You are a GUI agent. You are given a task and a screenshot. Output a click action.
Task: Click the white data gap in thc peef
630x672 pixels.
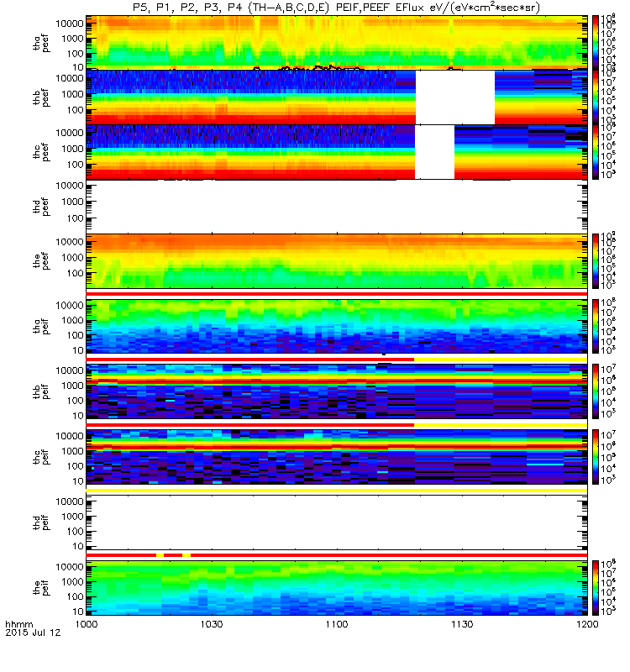(x=434, y=152)
